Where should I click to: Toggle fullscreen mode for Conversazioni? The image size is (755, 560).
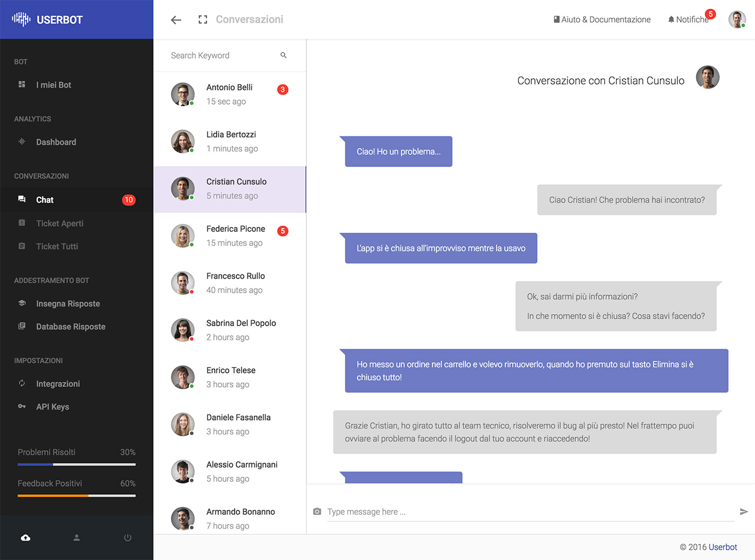[x=202, y=19]
